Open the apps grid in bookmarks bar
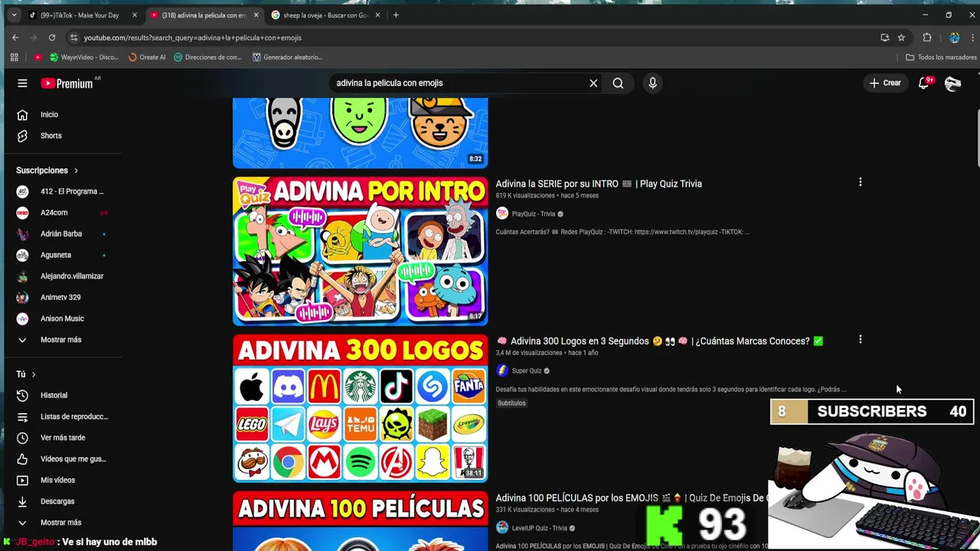The width and height of the screenshot is (980, 551). pos(14,57)
